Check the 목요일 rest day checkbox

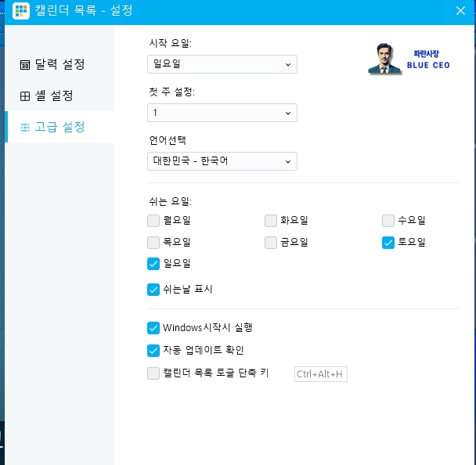pos(153,243)
